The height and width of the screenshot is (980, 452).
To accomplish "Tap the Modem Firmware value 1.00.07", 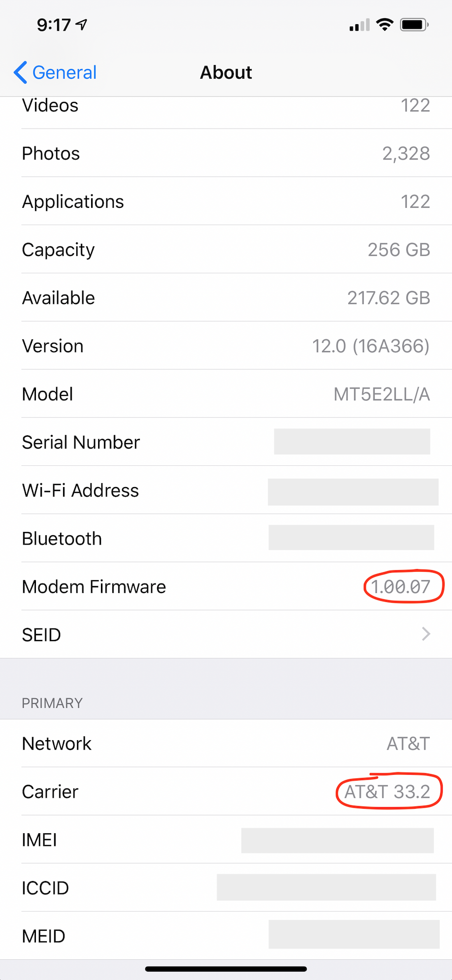I will pos(401,587).
